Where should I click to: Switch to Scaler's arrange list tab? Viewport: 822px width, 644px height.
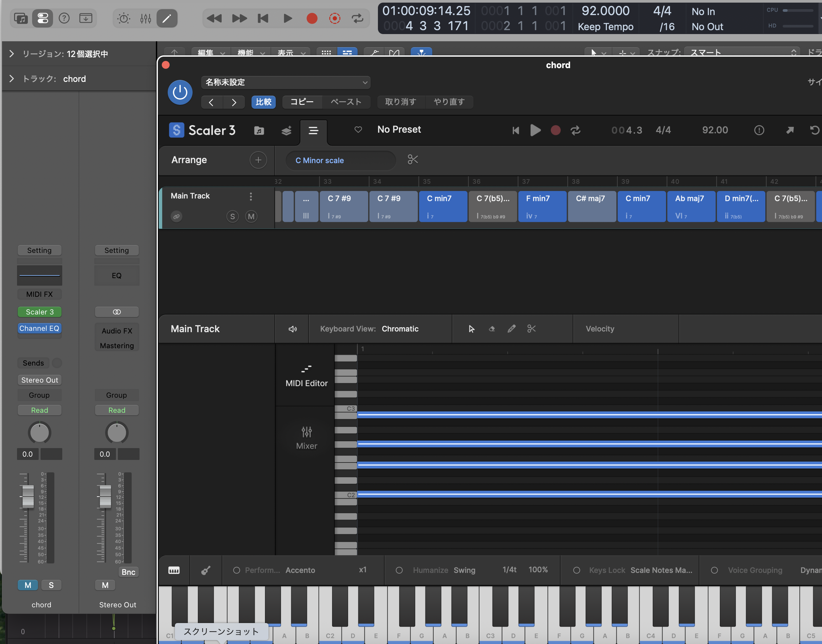(313, 130)
